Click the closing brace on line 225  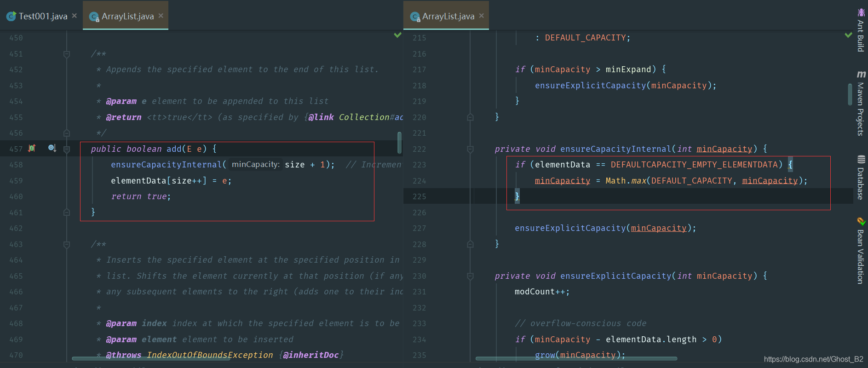pos(517,196)
